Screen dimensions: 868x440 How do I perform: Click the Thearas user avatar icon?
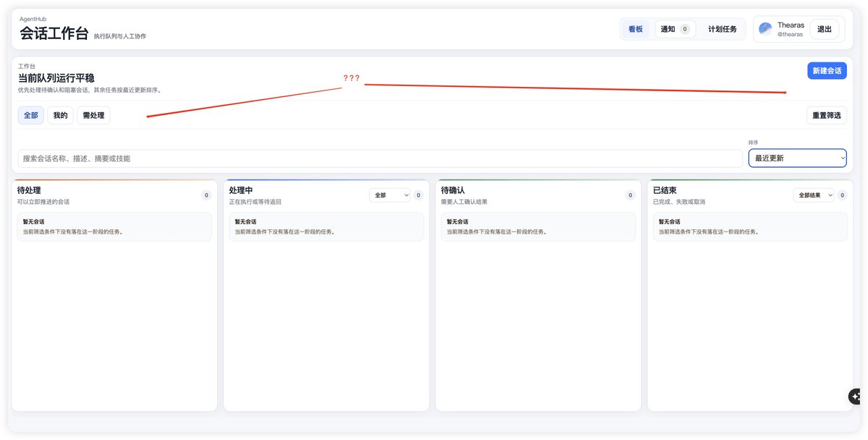pos(766,29)
